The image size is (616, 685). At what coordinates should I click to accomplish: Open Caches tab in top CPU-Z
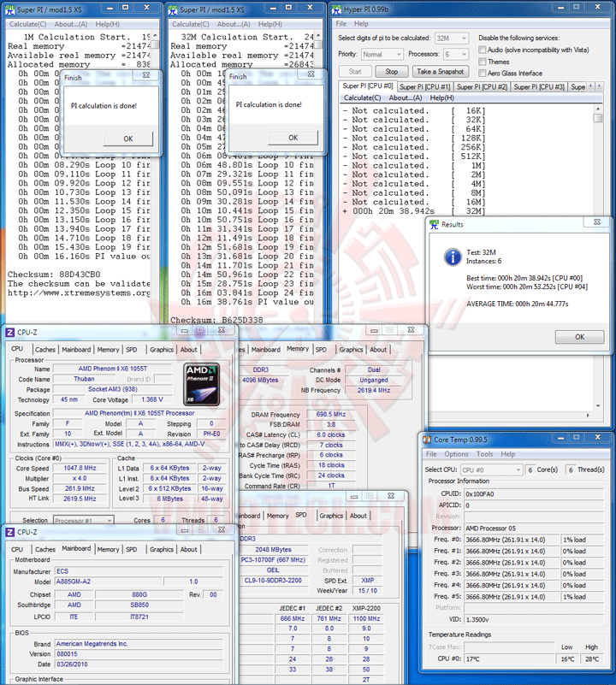[x=45, y=350]
